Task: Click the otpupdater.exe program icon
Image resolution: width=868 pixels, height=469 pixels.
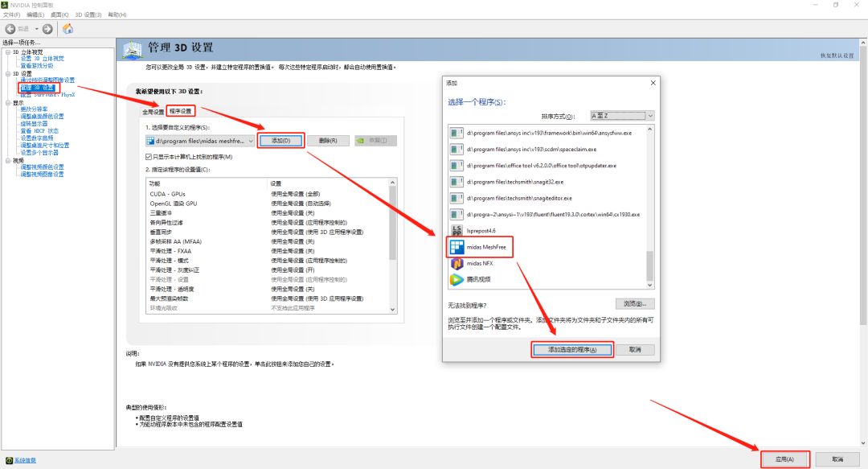Action: pyautogui.click(x=457, y=165)
